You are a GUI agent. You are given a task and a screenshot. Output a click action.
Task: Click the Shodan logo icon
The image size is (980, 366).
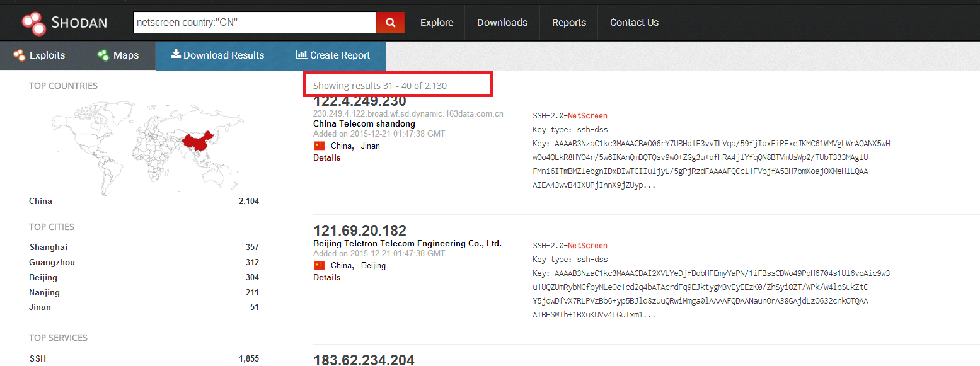tap(33, 23)
